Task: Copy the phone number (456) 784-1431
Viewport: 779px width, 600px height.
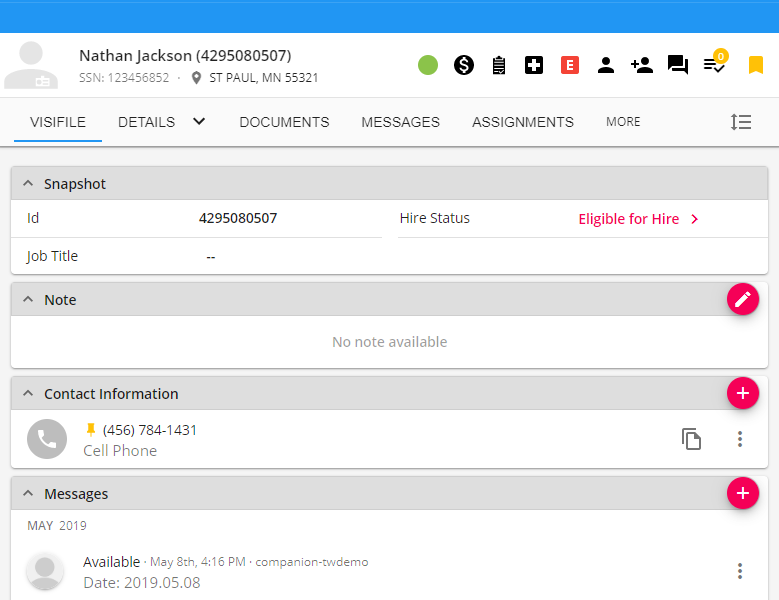Action: [x=691, y=439]
